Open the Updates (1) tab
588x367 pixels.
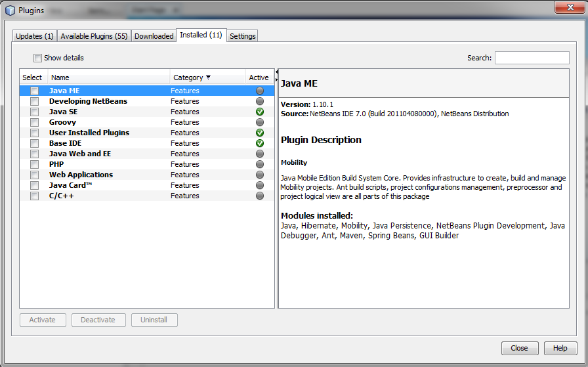coord(35,36)
